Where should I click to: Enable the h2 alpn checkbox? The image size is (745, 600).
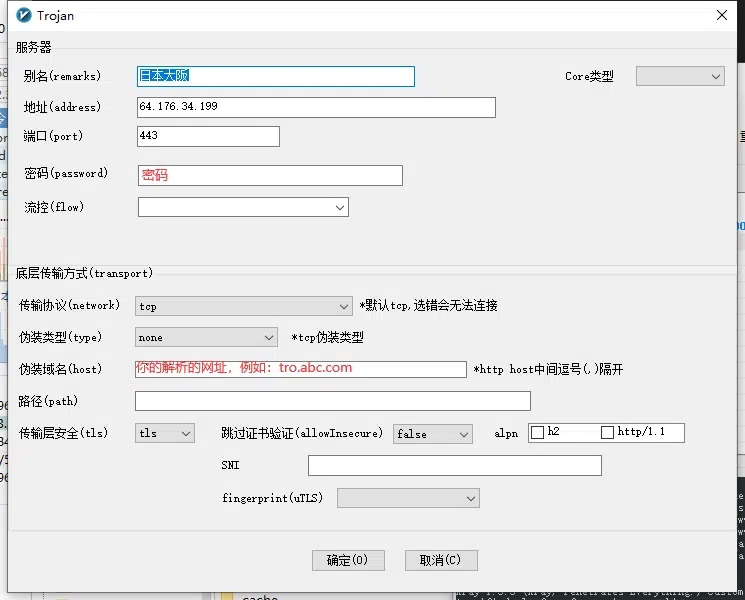coord(538,433)
